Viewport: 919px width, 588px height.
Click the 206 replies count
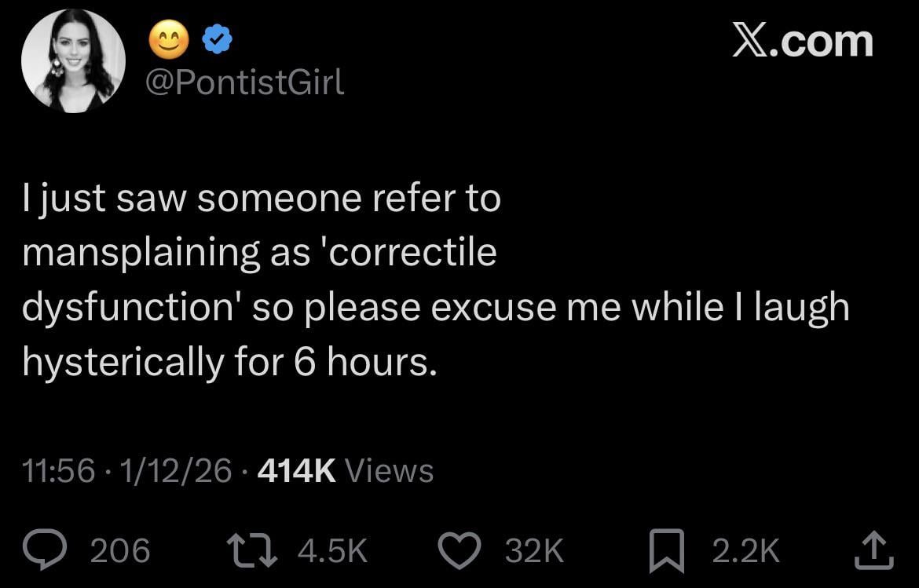[x=119, y=550]
